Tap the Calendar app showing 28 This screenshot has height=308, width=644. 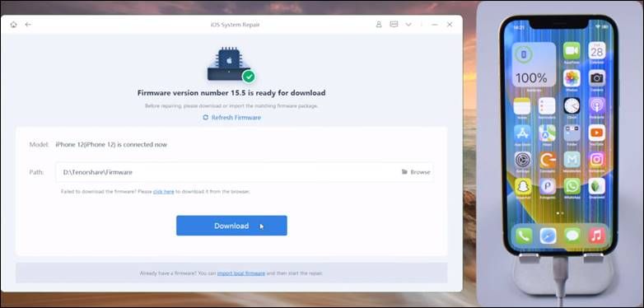[x=597, y=50]
